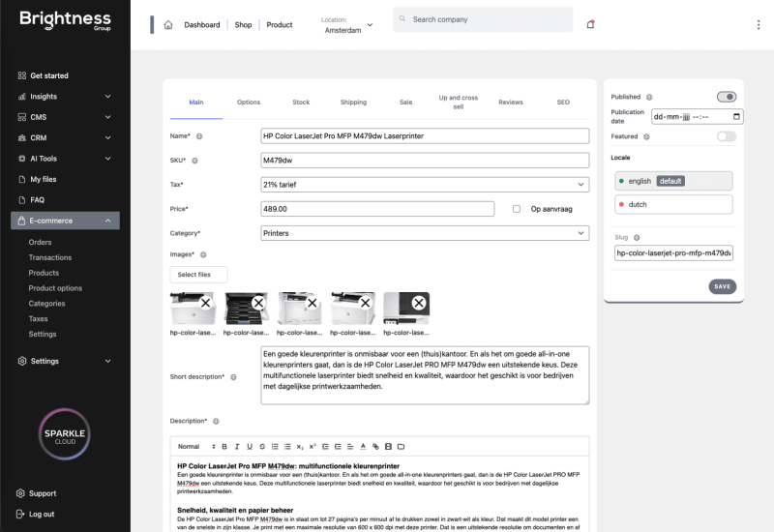The width and height of the screenshot is (774, 532).
Task: Open the Shop breadcrumb link
Action: [x=243, y=25]
